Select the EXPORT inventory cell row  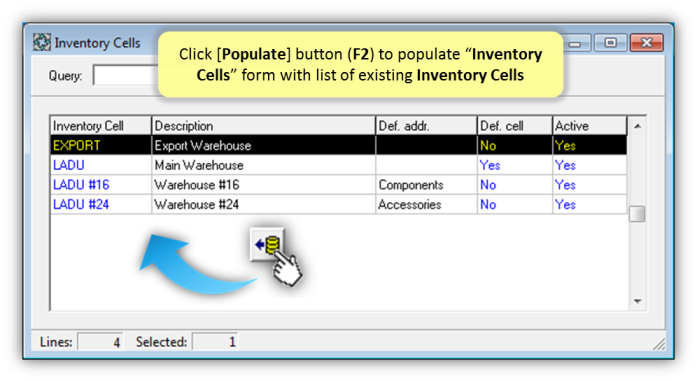(339, 145)
